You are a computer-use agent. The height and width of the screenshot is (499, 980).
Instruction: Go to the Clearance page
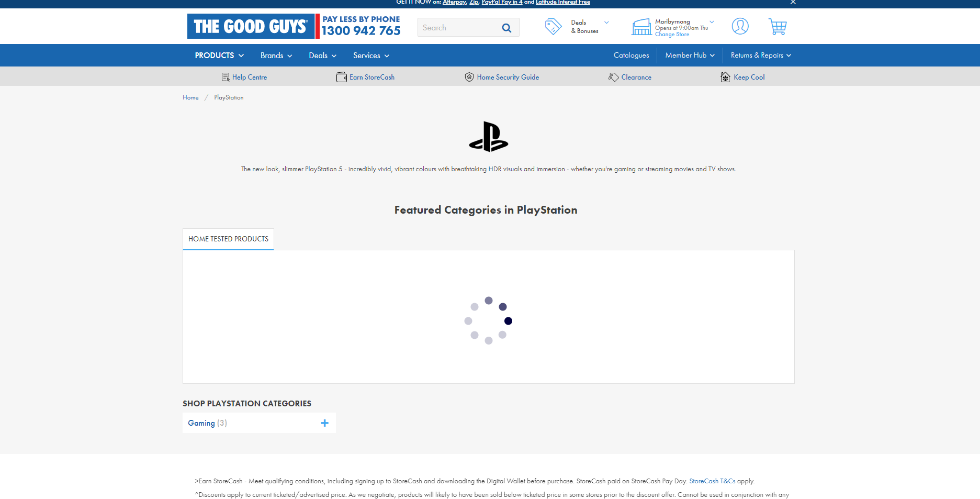[x=636, y=77]
